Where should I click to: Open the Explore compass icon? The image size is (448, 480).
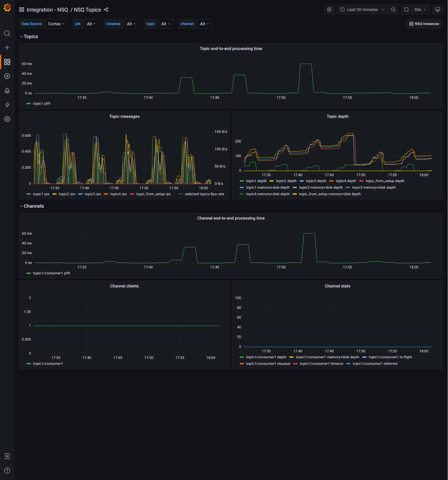click(x=7, y=76)
